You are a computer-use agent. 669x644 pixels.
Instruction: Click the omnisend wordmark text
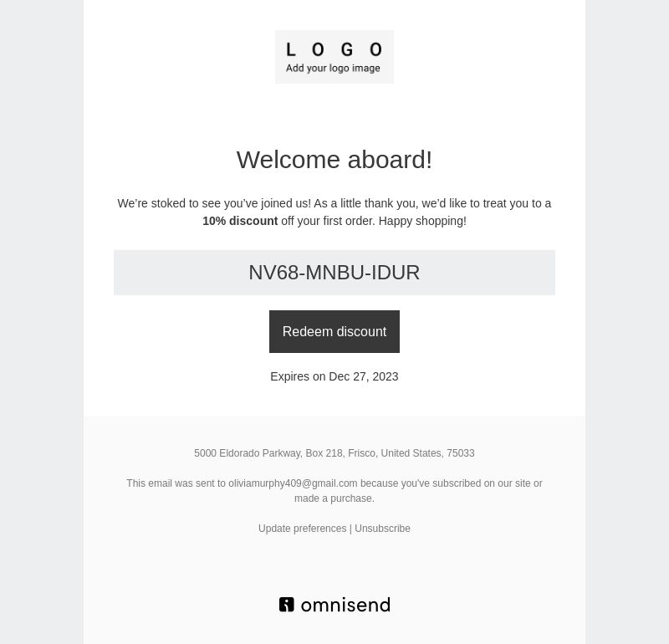tap(345, 606)
